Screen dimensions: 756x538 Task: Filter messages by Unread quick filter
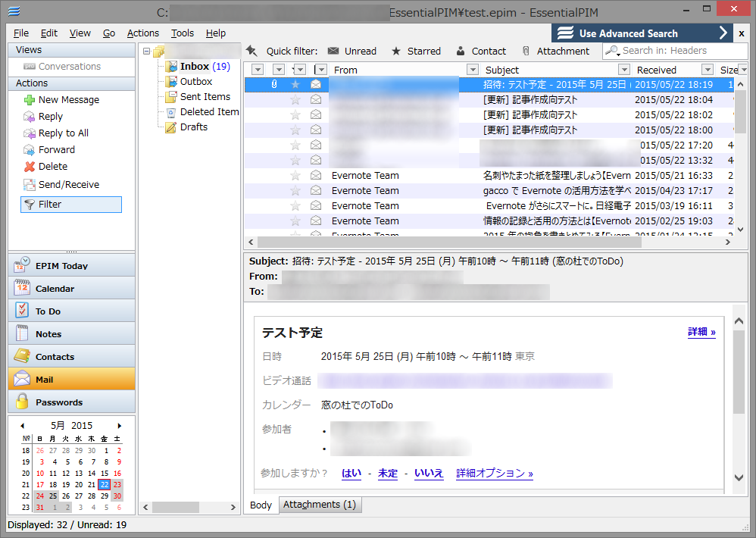tap(351, 51)
